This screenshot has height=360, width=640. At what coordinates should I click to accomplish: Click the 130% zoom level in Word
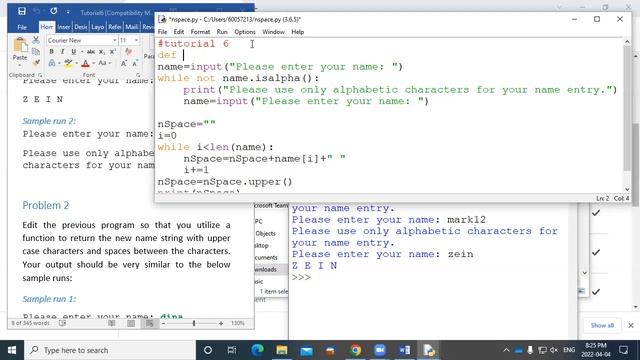(238, 323)
